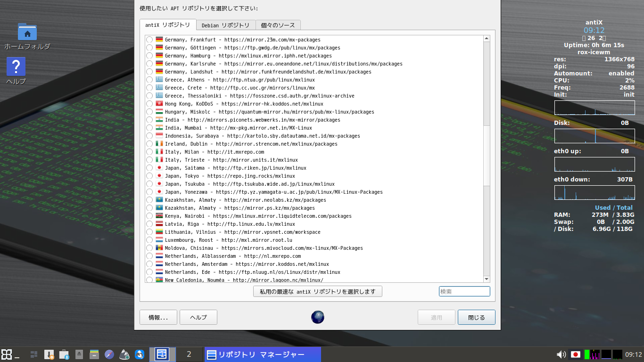
Task: Select the Netherlands, Ede mirror radio button
Action: (x=149, y=272)
